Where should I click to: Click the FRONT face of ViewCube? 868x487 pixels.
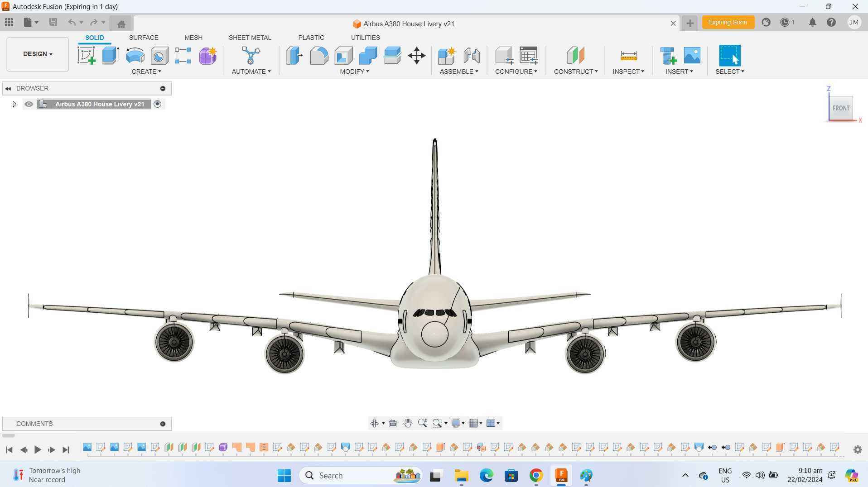point(841,108)
